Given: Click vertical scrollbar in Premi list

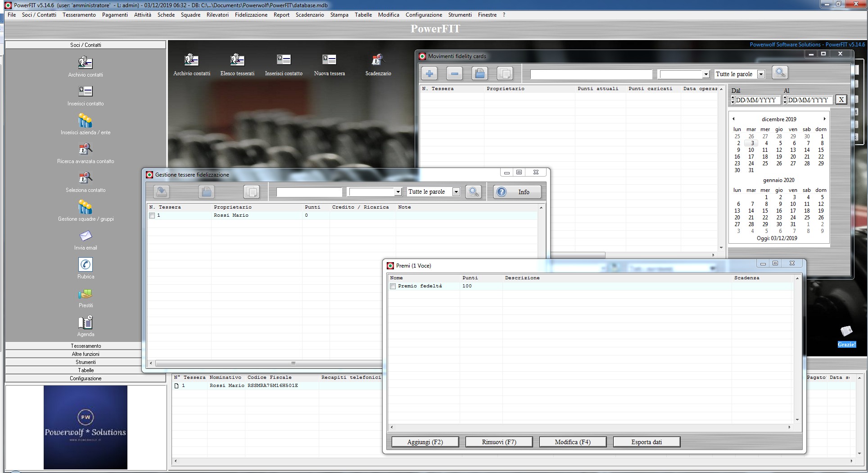Looking at the screenshot, I should (x=797, y=349).
